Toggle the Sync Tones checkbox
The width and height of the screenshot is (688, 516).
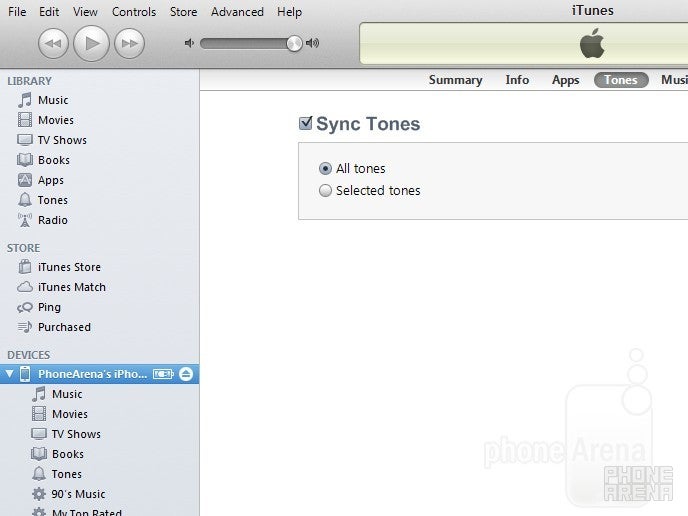coord(305,123)
